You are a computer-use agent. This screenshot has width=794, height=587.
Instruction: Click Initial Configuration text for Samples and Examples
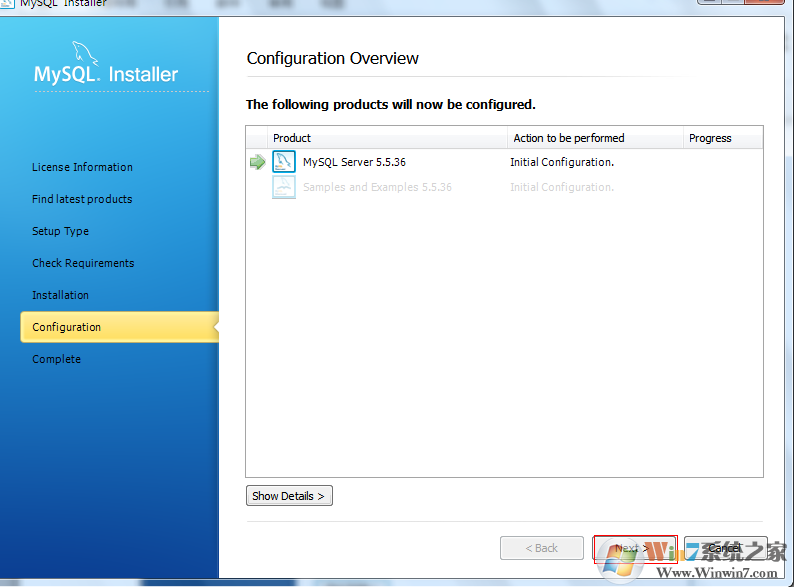coord(562,187)
